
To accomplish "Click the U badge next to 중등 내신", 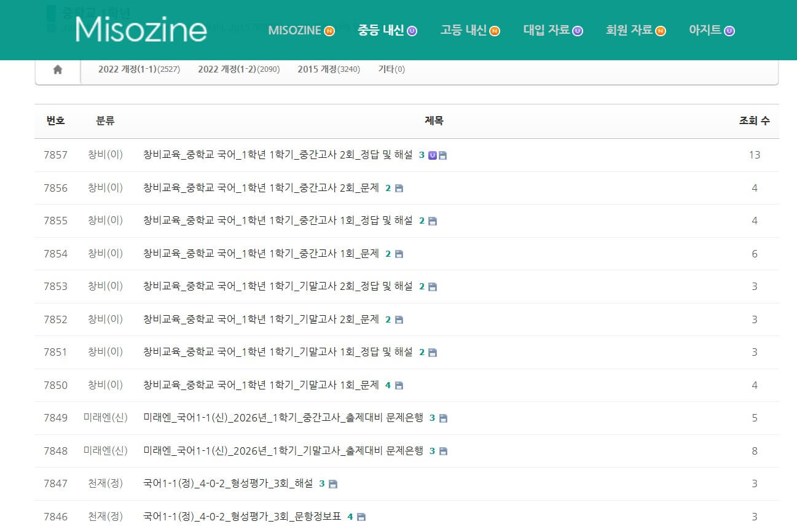I will point(412,31).
